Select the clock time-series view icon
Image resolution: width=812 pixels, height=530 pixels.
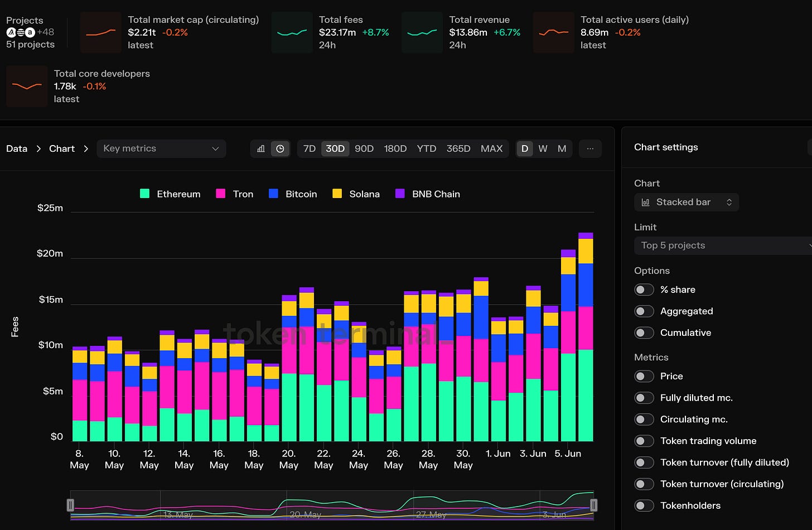coord(280,149)
